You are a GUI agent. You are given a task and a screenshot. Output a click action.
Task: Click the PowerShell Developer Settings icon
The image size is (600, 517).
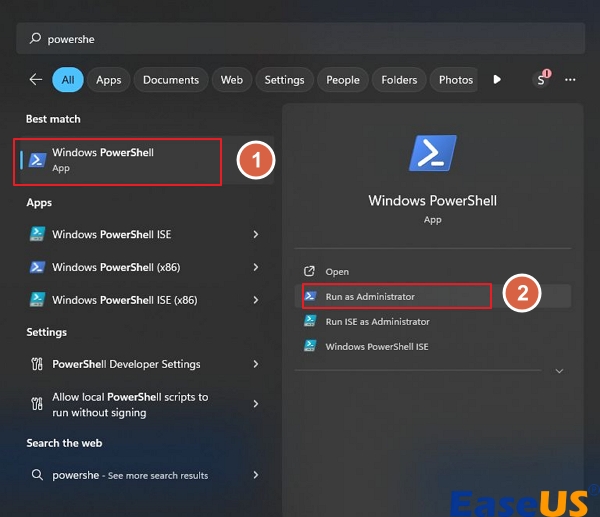[x=36, y=365]
